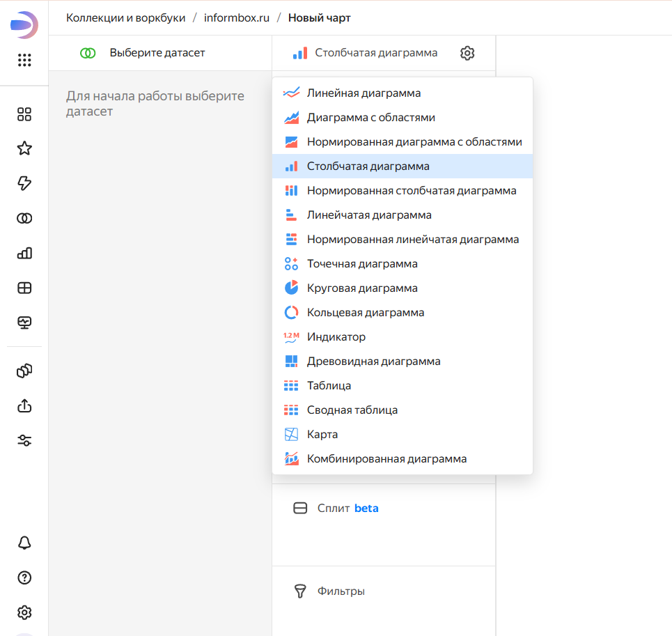Open charts bar icon in sidebar
The height and width of the screenshot is (636, 672).
[24, 254]
